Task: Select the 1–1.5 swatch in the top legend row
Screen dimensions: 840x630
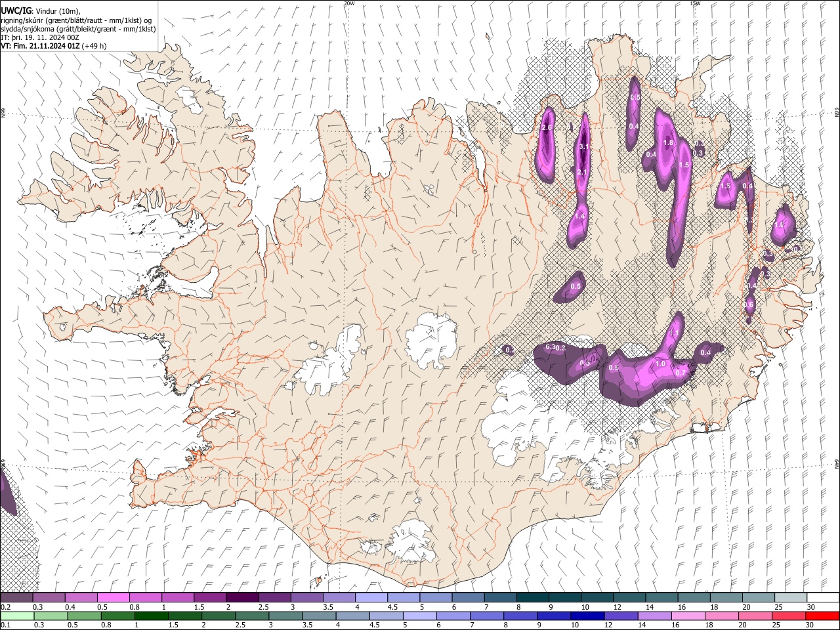Action: (x=178, y=597)
